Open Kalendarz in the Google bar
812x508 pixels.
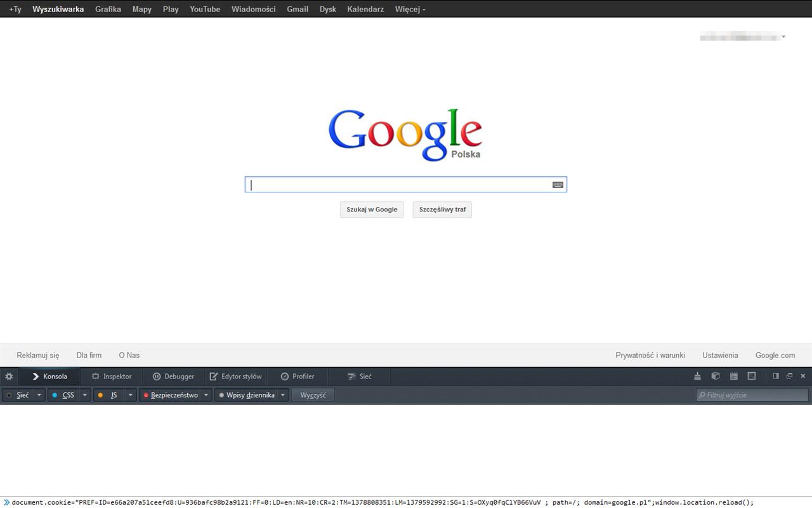click(x=365, y=9)
